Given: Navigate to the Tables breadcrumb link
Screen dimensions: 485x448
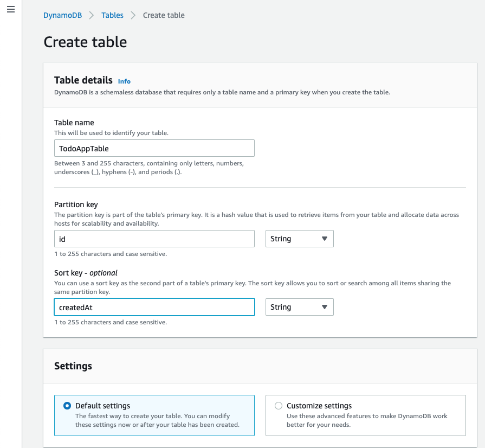Looking at the screenshot, I should 112,15.
